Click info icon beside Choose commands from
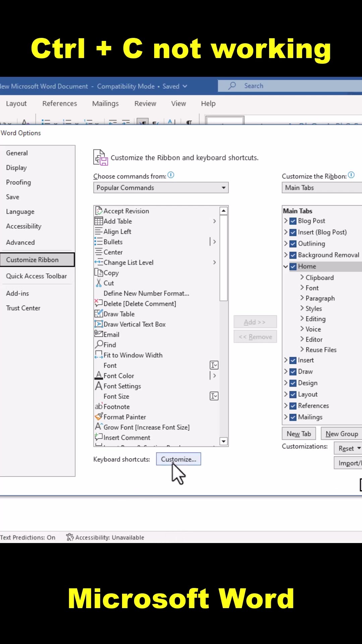362x644 pixels. (x=171, y=175)
